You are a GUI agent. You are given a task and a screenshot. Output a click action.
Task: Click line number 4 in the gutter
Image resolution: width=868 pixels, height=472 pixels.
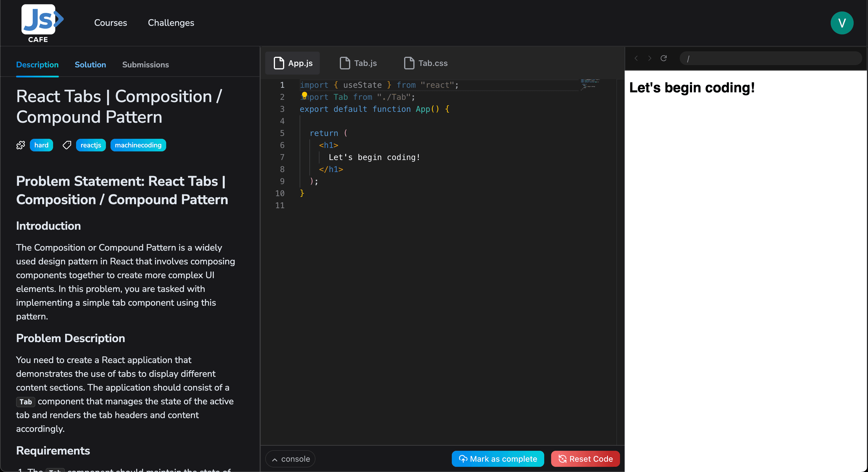pyautogui.click(x=282, y=121)
